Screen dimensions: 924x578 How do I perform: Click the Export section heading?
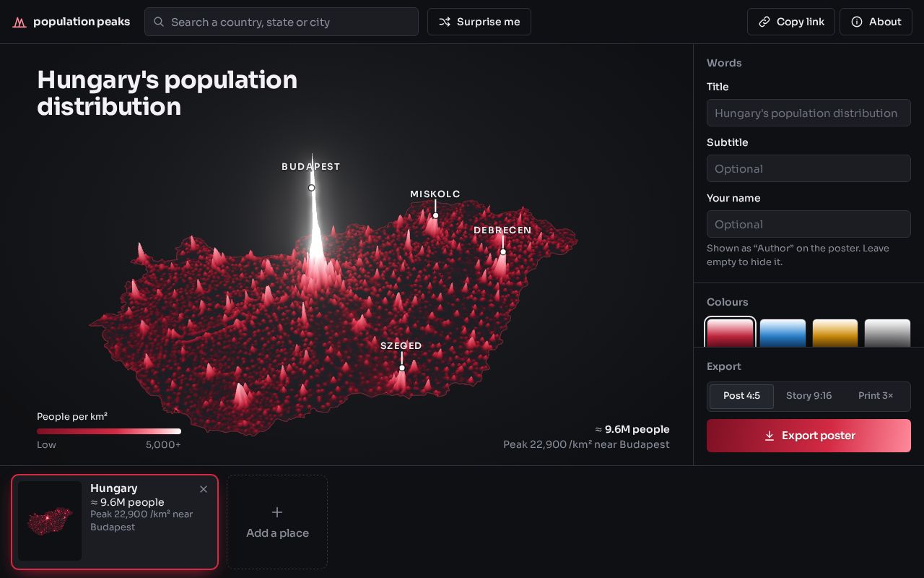tap(724, 366)
